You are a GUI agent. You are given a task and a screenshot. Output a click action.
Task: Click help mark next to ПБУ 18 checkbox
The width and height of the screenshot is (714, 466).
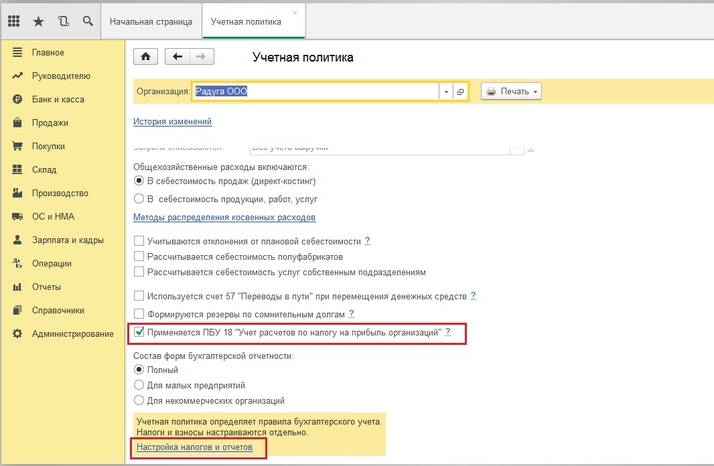pos(448,332)
